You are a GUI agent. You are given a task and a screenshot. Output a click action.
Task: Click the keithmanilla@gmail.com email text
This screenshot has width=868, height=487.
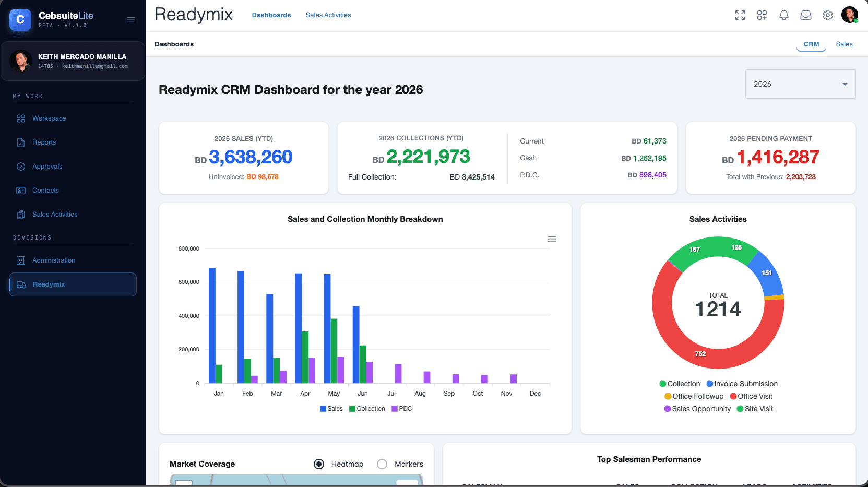[95, 66]
